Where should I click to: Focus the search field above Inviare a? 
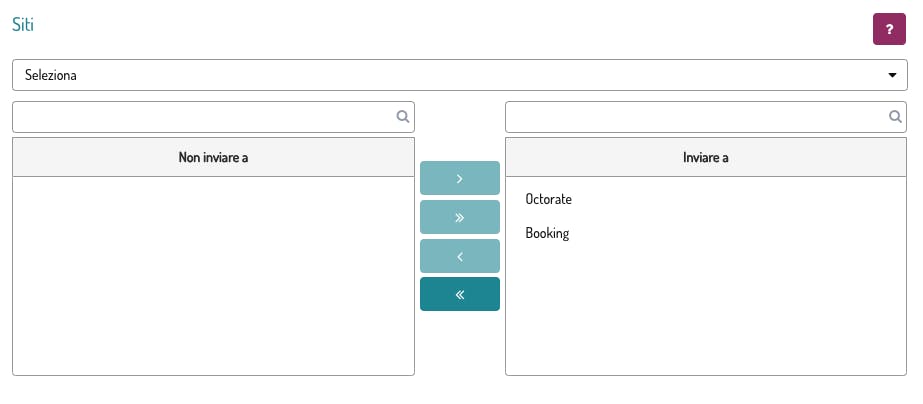point(697,117)
